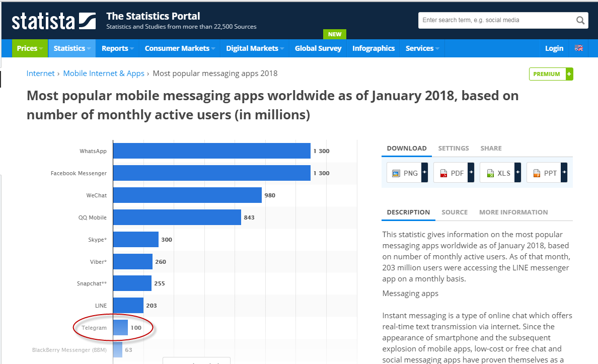Screen dimensions: 598x364
Task: Click the "Messaging apps" subheading text
Action: click(410, 294)
